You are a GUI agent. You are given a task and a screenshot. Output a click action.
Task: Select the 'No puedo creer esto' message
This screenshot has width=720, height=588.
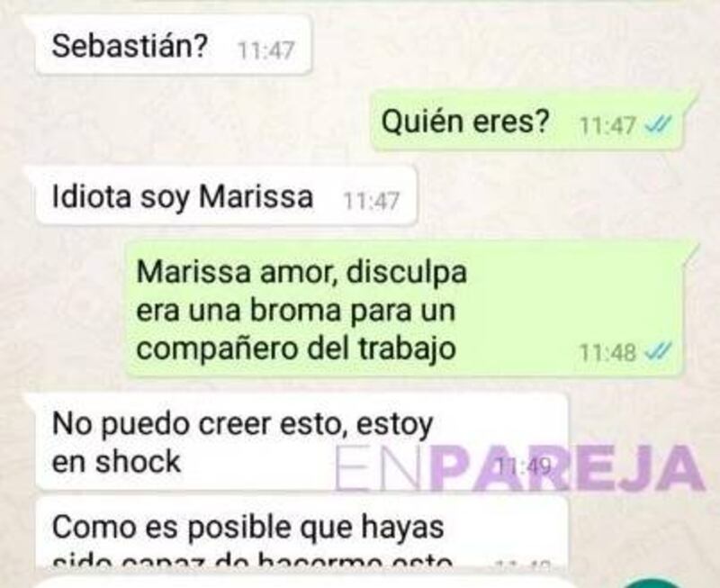(301, 442)
